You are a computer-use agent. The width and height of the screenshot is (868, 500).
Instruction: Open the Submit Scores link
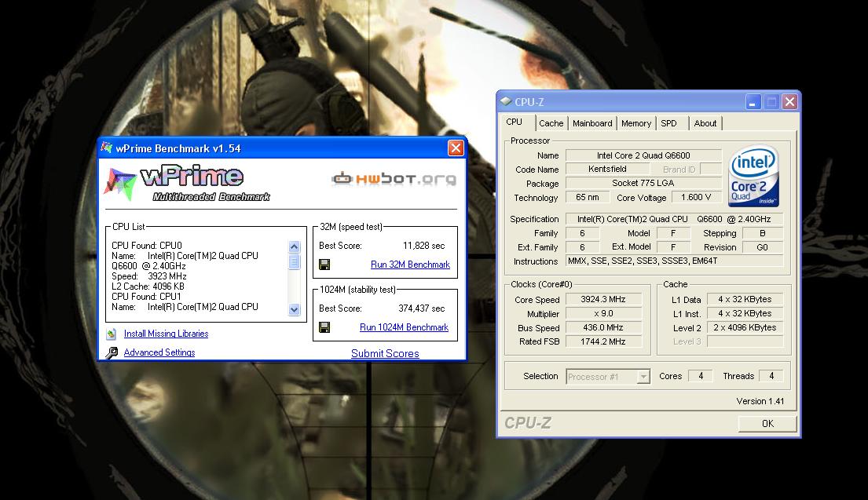pos(385,353)
